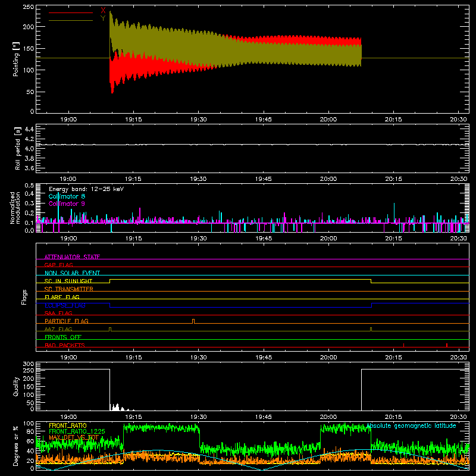The width and height of the screenshot is (476, 476).
Task: Click the 3.6 tick on the Roll period axis
Action: [x=29, y=168]
